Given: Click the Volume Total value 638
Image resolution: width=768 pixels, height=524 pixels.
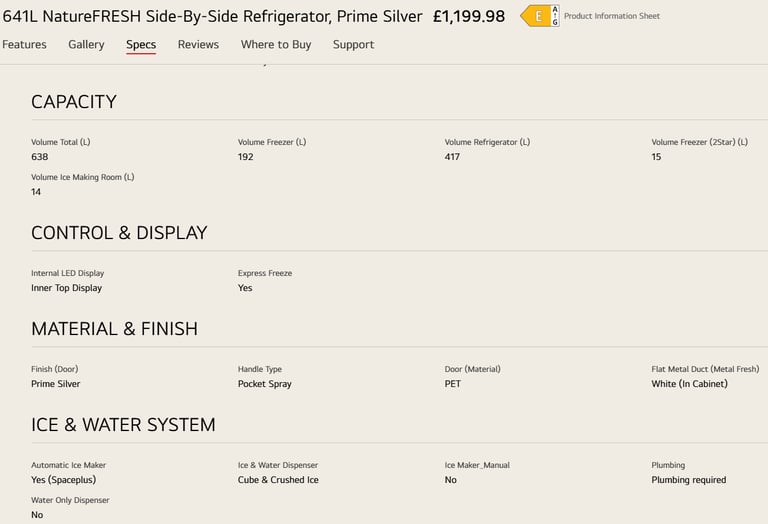Looking at the screenshot, I should (x=40, y=157).
